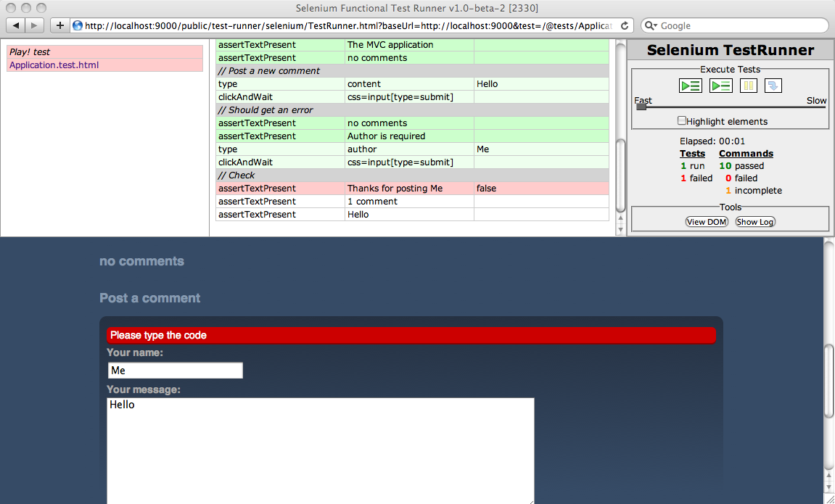Click the Fast/Slow speed slider handle
Image resolution: width=835 pixels, height=504 pixels.
(x=641, y=107)
